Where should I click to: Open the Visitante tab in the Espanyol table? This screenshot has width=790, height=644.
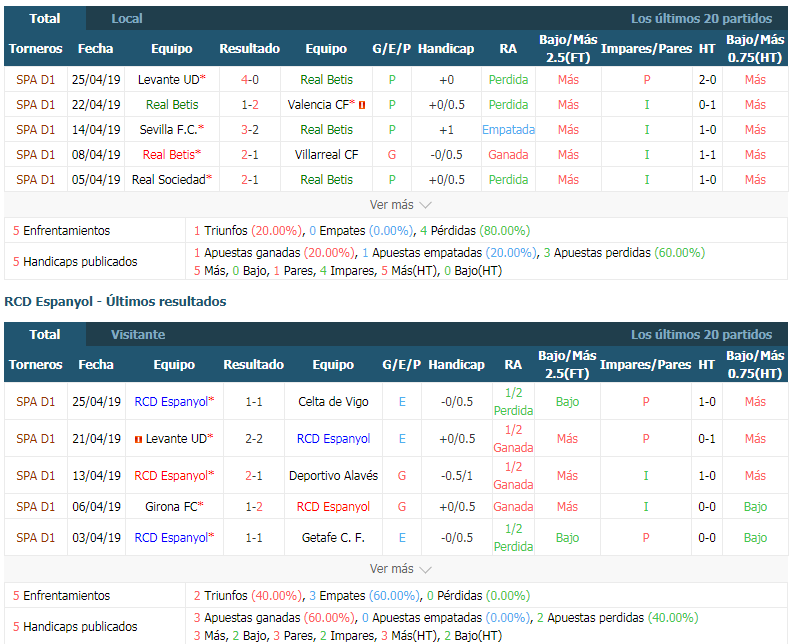click(138, 335)
